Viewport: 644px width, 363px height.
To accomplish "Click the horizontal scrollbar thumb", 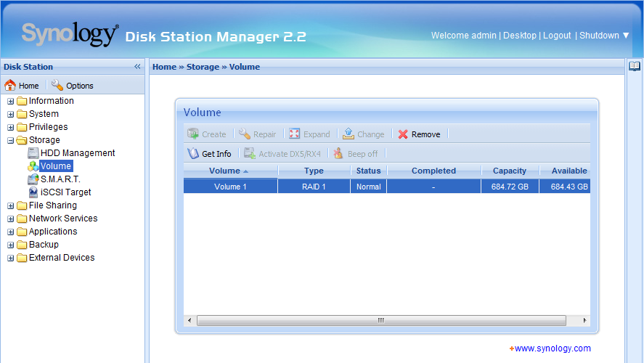I will (381, 320).
